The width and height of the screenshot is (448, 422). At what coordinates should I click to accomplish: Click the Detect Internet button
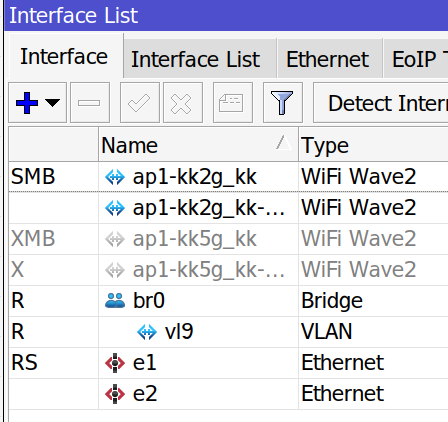click(381, 103)
